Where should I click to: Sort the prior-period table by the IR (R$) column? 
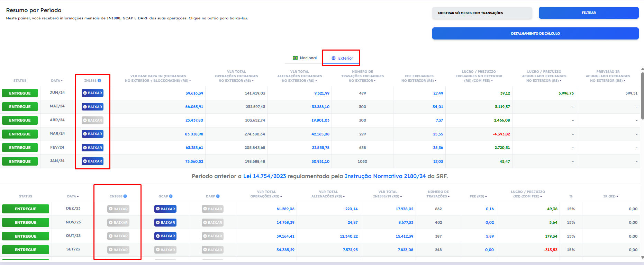(x=610, y=196)
